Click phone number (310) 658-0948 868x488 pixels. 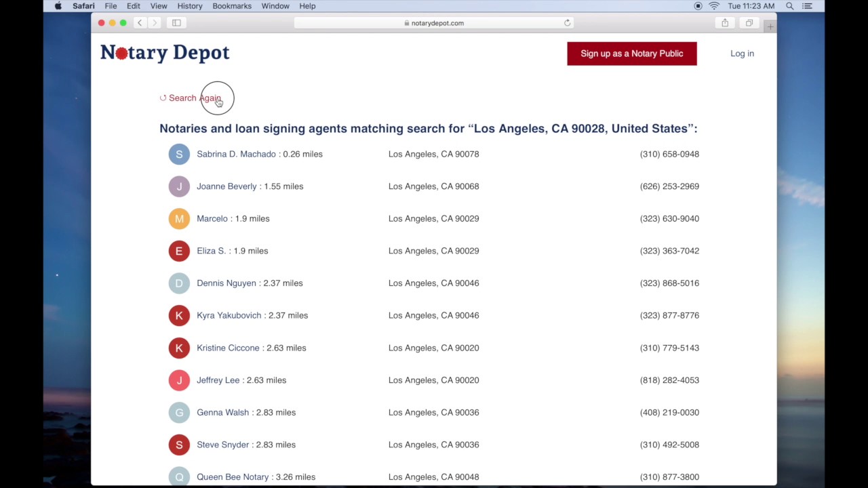coord(669,154)
